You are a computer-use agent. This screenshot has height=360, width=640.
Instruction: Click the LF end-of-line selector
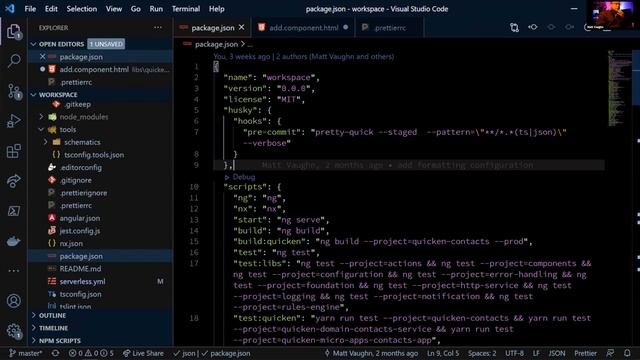pyautogui.click(x=536, y=353)
